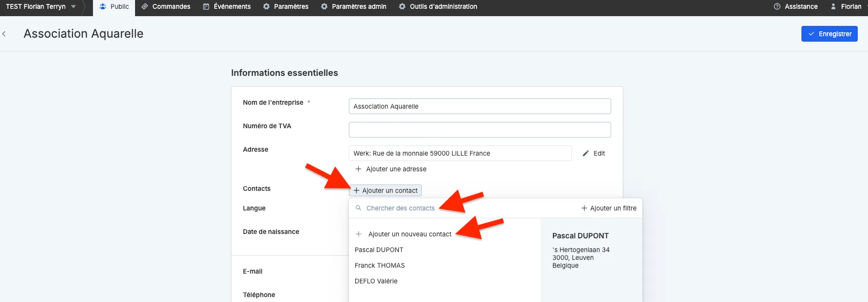Open the Florian user menu
868x302 pixels.
click(x=846, y=6)
